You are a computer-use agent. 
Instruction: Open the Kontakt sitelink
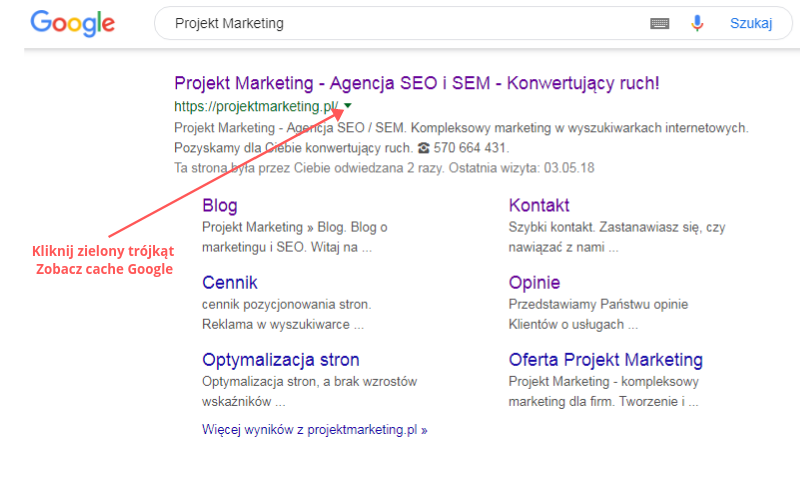pos(539,206)
